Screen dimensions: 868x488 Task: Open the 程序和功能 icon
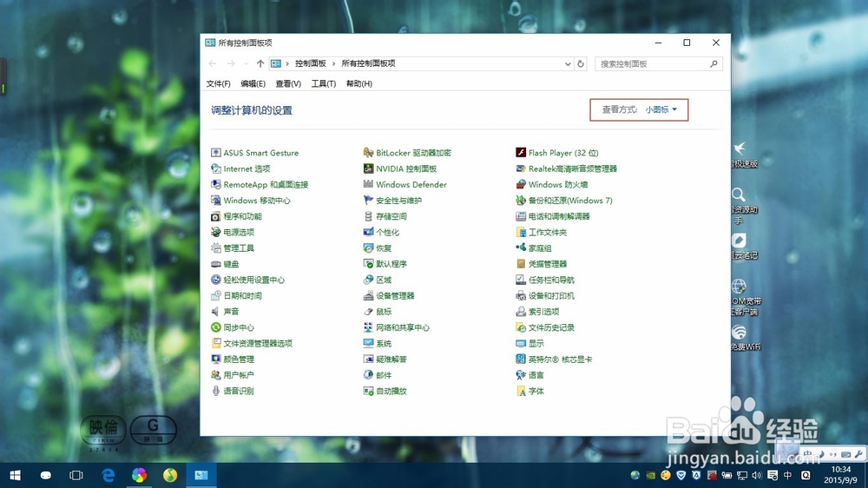[216, 216]
